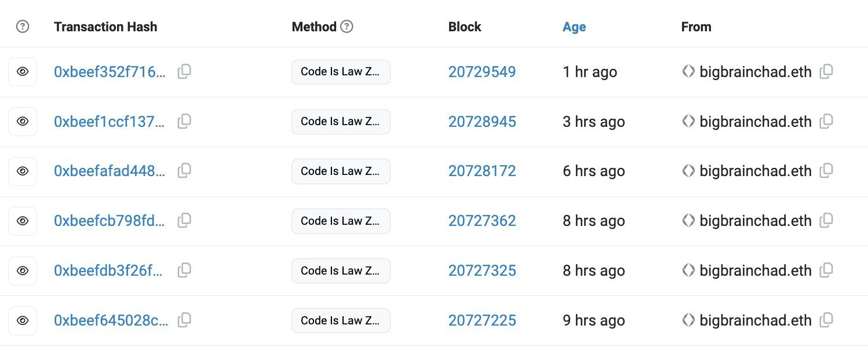Screen dimensions: 868x347
Task: Copy transaction hash 0xbeef352f716
Action: coord(184,71)
